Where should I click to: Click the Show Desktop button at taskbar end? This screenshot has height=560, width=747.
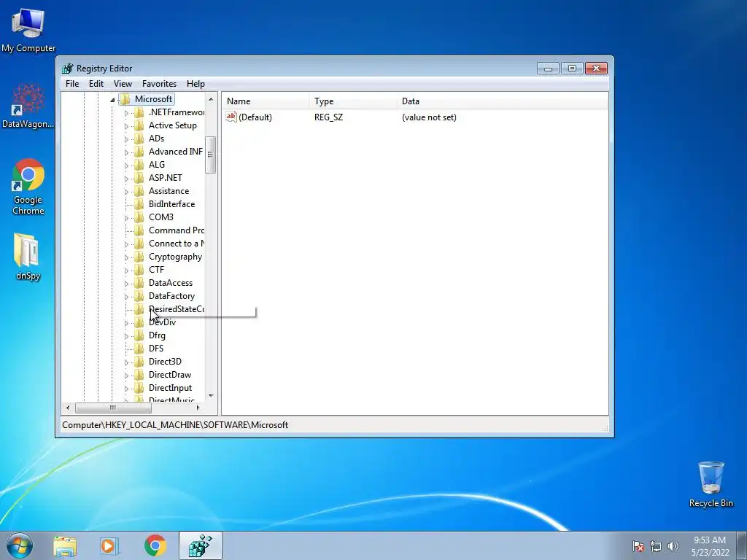point(742,545)
